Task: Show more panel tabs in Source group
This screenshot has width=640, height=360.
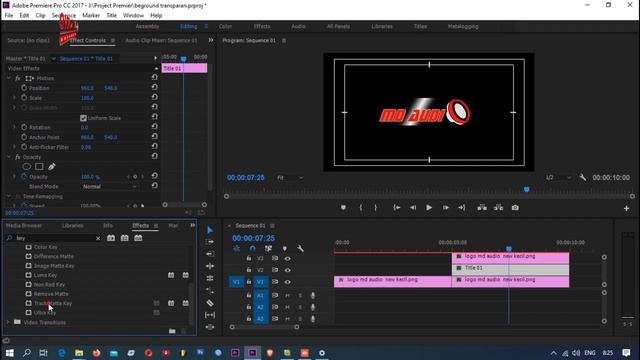Action: 211,40
